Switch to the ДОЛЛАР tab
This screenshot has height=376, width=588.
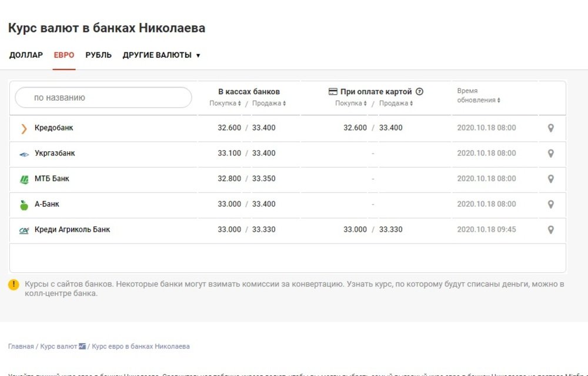(26, 55)
